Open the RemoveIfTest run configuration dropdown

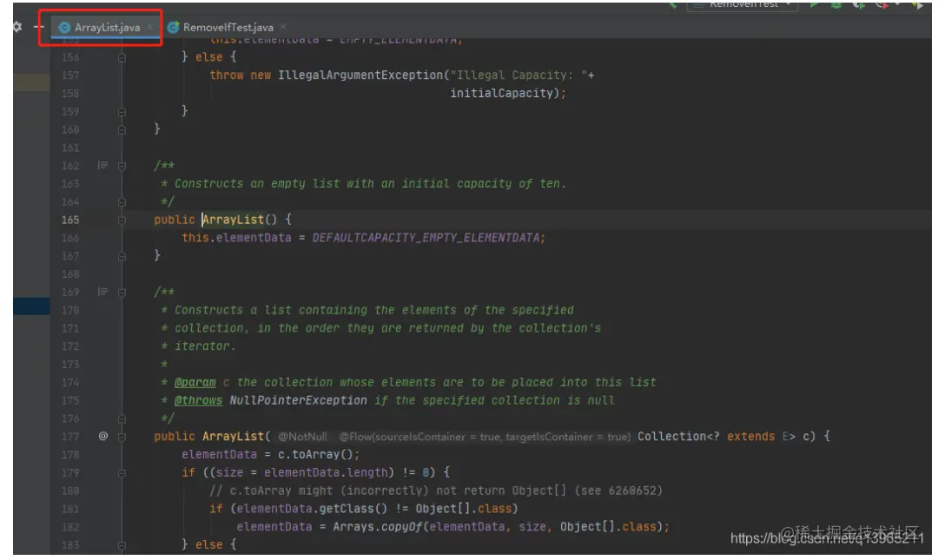(743, 5)
